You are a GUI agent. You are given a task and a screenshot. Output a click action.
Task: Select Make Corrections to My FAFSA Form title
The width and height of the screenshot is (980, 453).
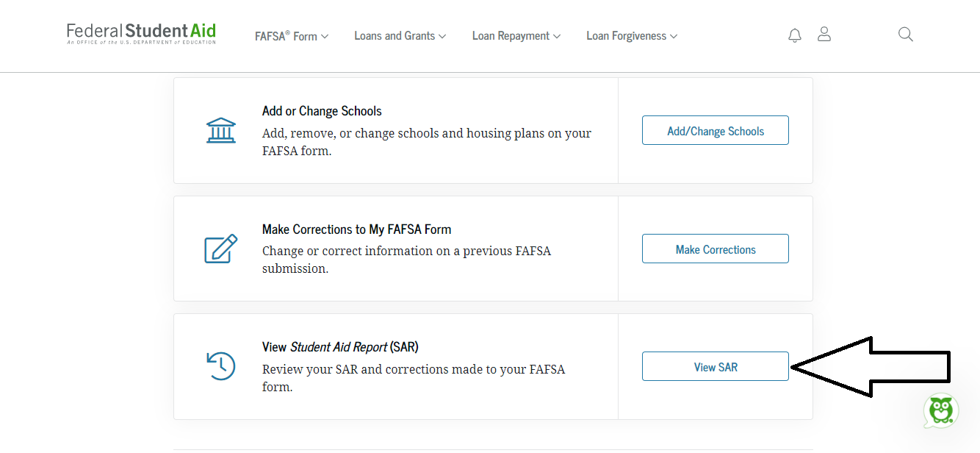click(x=356, y=229)
